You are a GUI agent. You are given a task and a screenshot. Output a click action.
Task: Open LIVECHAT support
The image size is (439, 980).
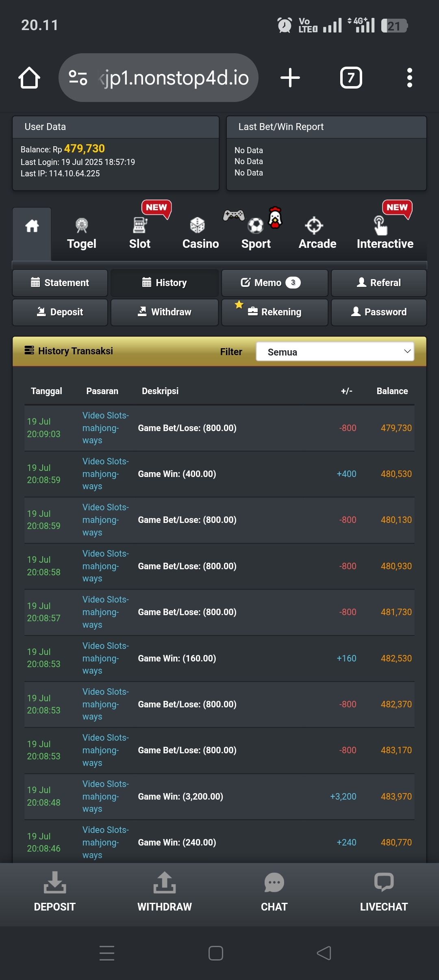click(x=384, y=892)
